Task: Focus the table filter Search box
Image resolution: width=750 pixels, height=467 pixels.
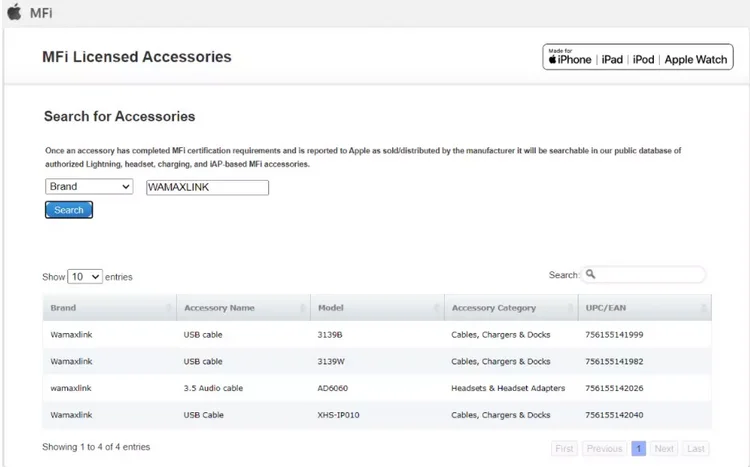Action: click(650, 274)
